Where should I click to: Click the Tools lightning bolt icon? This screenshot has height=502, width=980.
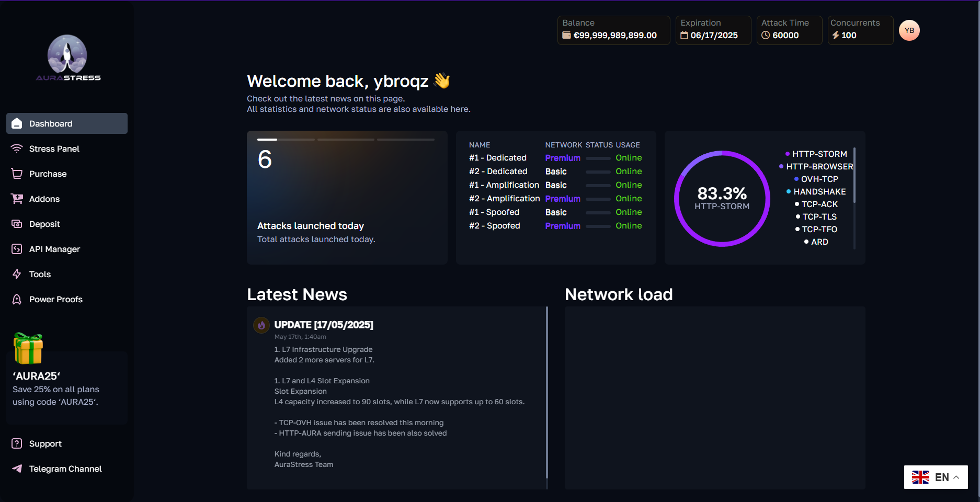[17, 274]
